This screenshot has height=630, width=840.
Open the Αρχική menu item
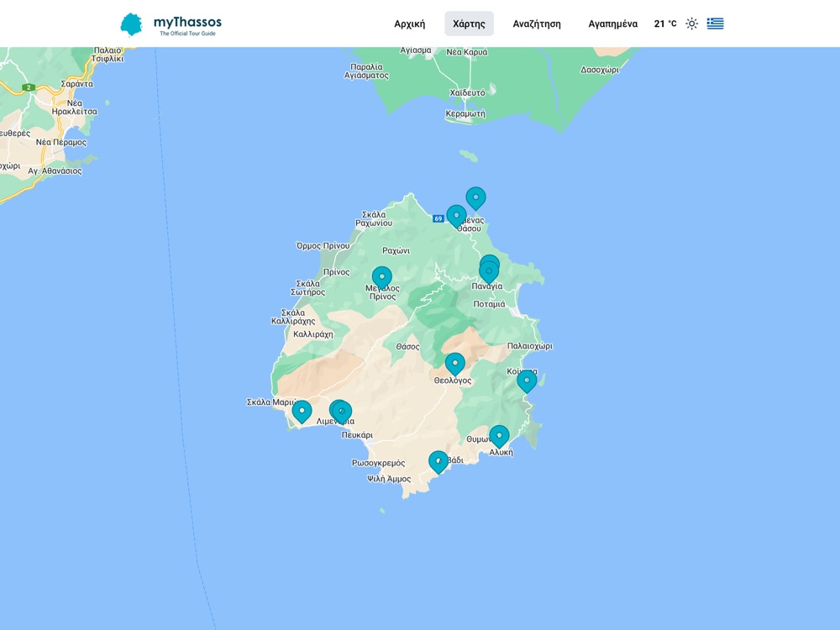pos(409,24)
